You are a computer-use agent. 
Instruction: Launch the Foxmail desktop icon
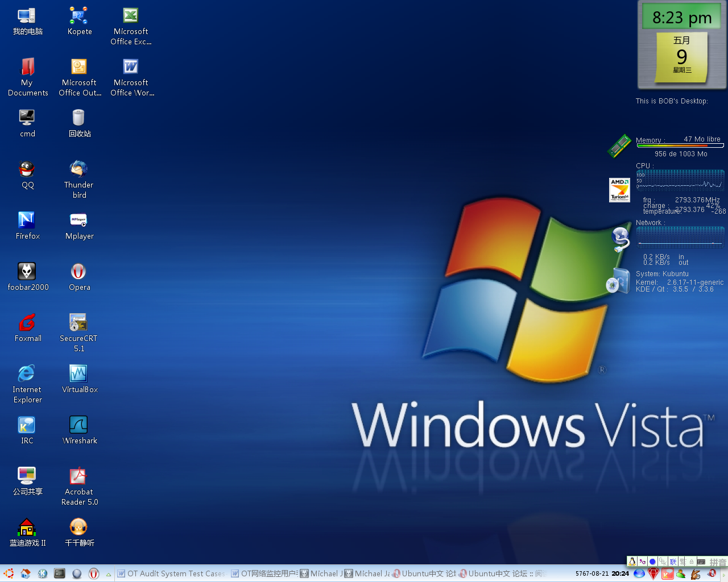tap(27, 328)
